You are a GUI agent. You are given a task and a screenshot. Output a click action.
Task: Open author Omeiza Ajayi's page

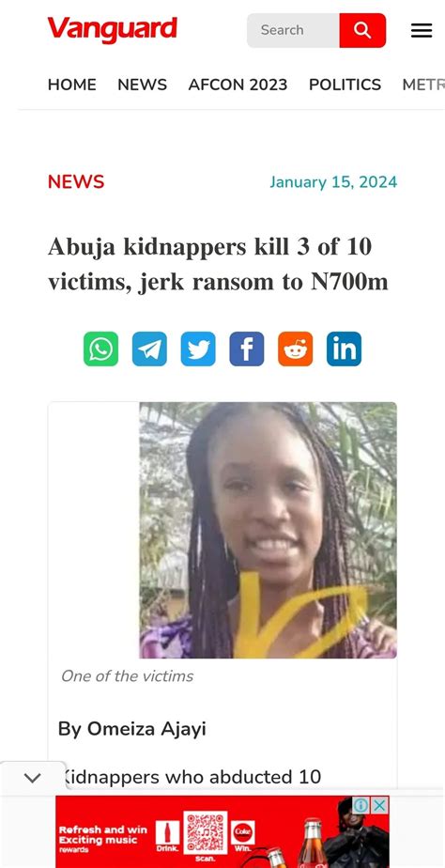coord(132,729)
